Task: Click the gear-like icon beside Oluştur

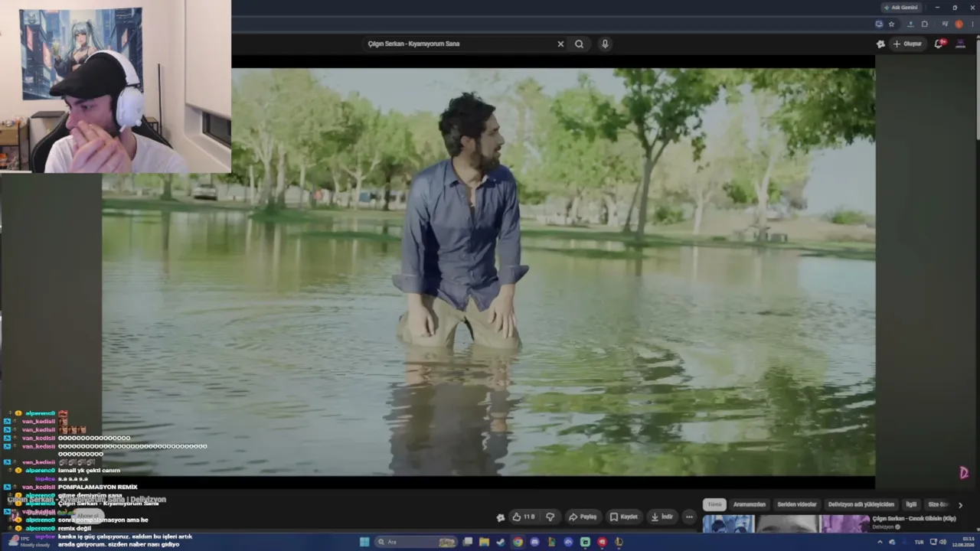Action: (x=880, y=44)
